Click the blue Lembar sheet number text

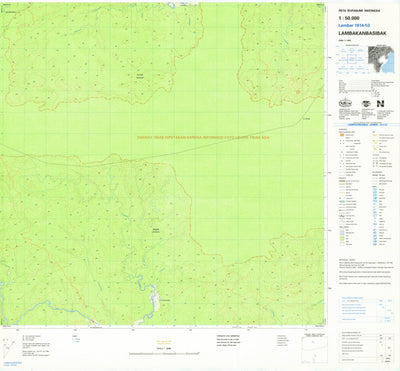(x=354, y=26)
